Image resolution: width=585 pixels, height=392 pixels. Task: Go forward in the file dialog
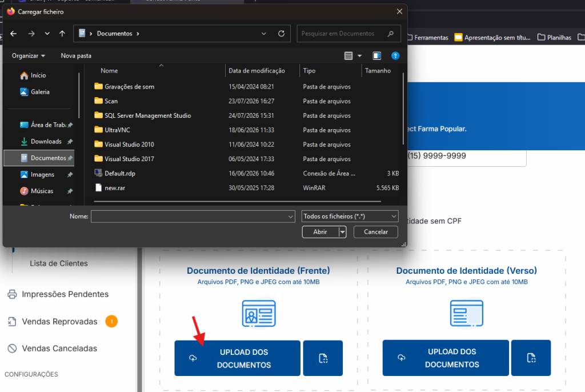click(31, 34)
